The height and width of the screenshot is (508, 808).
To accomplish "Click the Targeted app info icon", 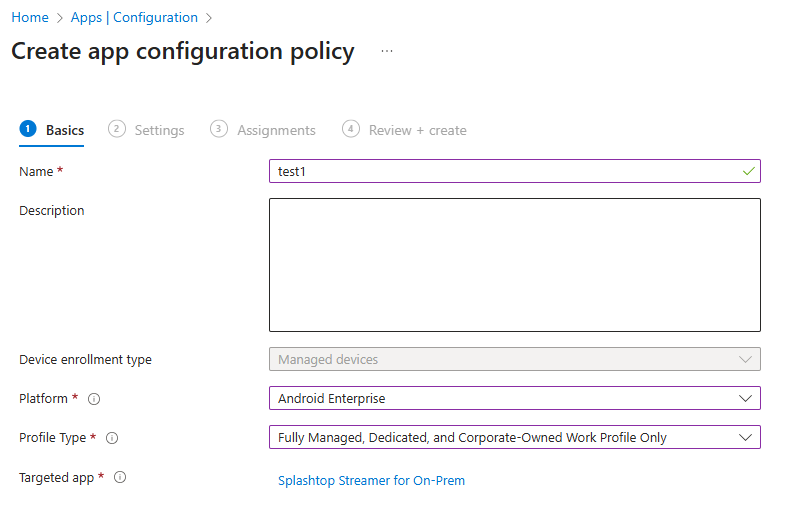I will tap(120, 477).
